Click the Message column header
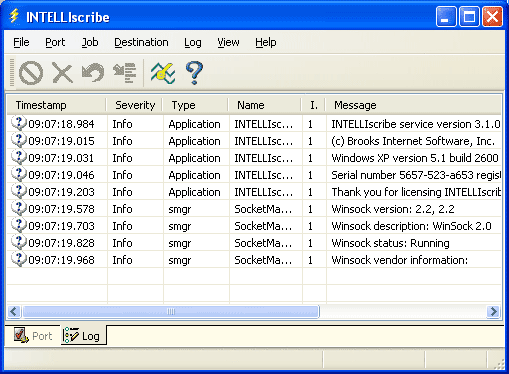 [x=413, y=105]
